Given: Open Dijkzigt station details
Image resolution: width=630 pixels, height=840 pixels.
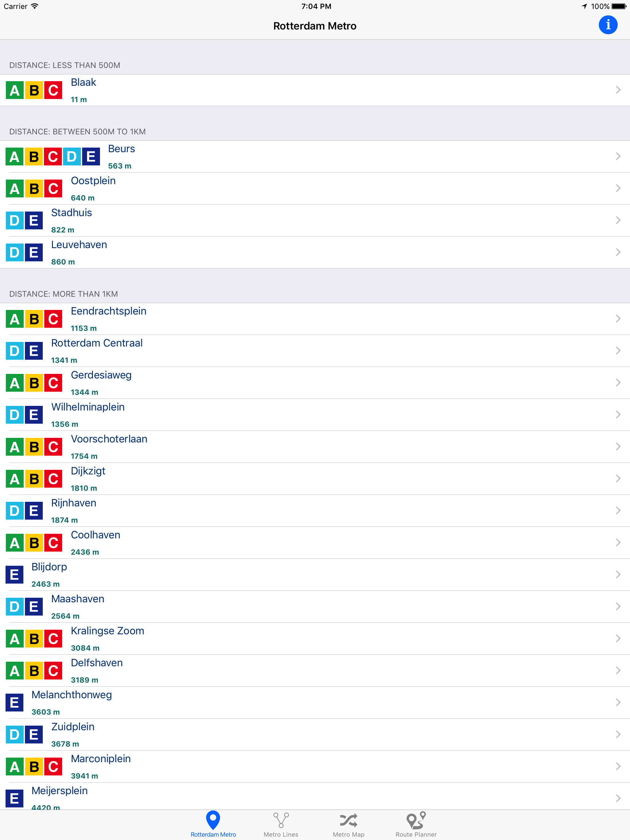Looking at the screenshot, I should [315, 478].
